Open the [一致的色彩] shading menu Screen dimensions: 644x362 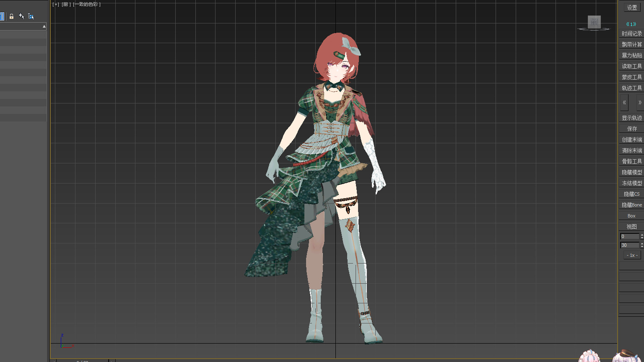87,5
